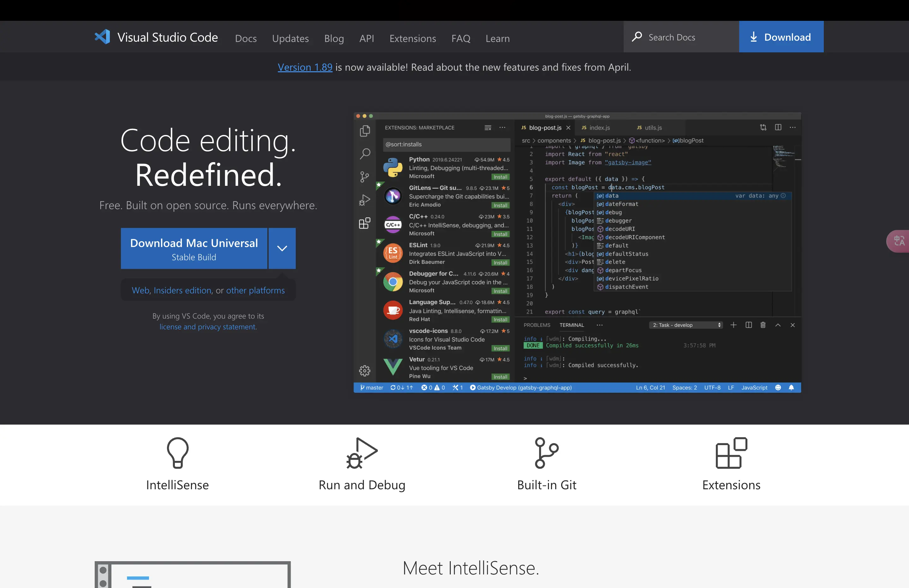Click the kill terminal trash icon
Image resolution: width=909 pixels, height=588 pixels.
pyautogui.click(x=763, y=325)
